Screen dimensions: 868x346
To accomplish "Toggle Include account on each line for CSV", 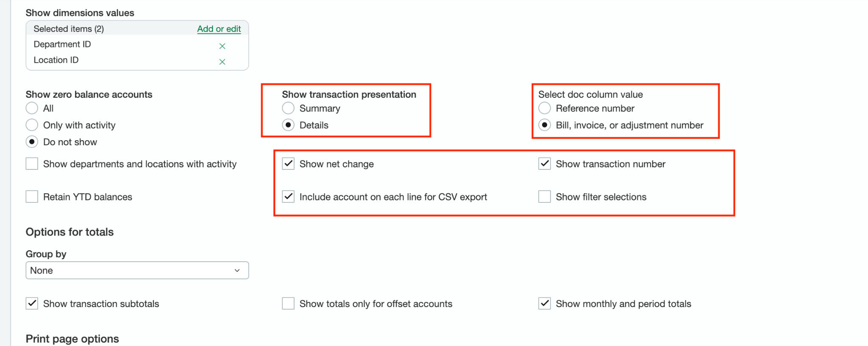I will coord(288,197).
